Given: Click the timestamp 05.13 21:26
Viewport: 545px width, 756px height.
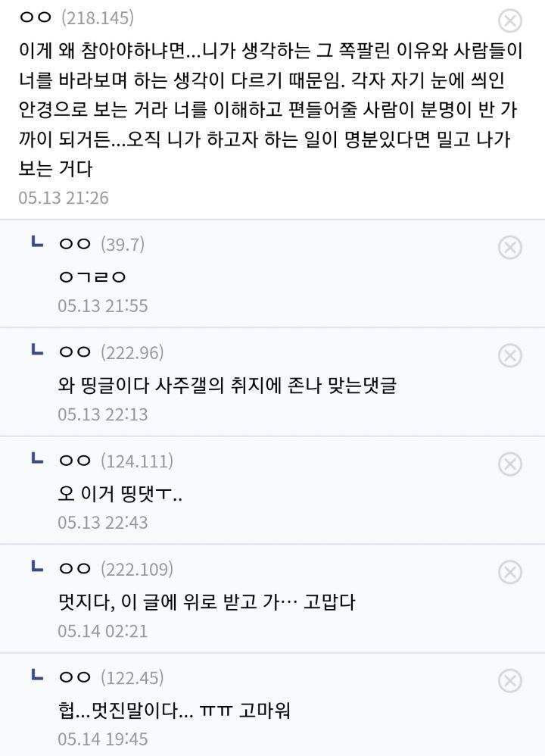Looking at the screenshot, I should coord(64,198).
